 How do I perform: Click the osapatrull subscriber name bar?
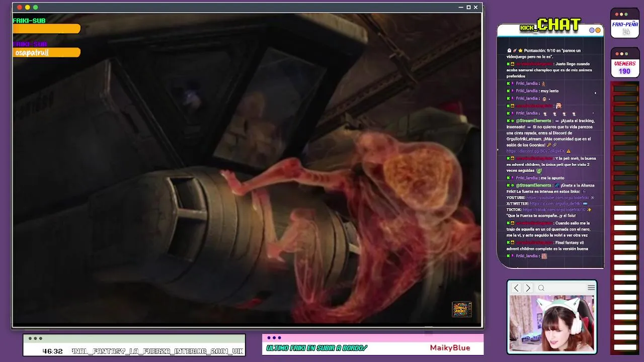[x=46, y=52]
